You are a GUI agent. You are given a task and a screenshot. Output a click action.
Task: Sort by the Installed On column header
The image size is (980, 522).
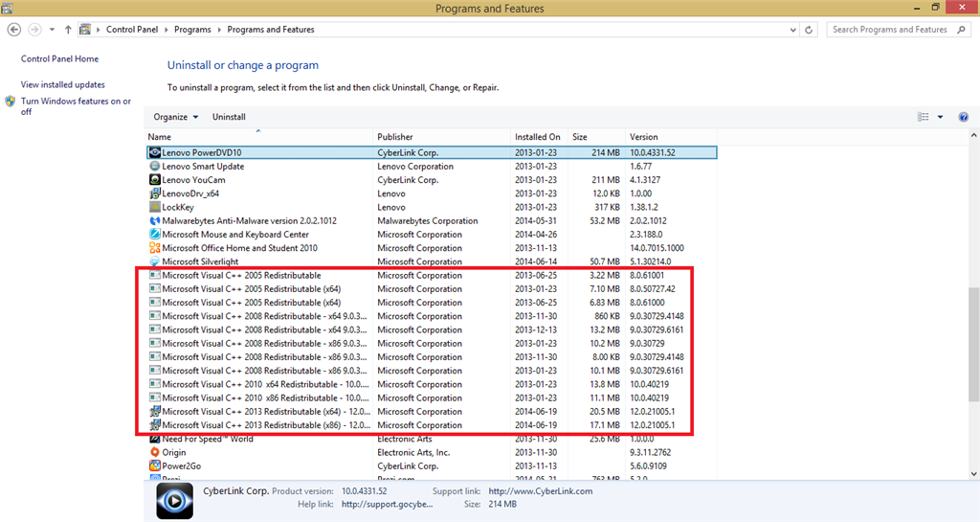(x=540, y=137)
